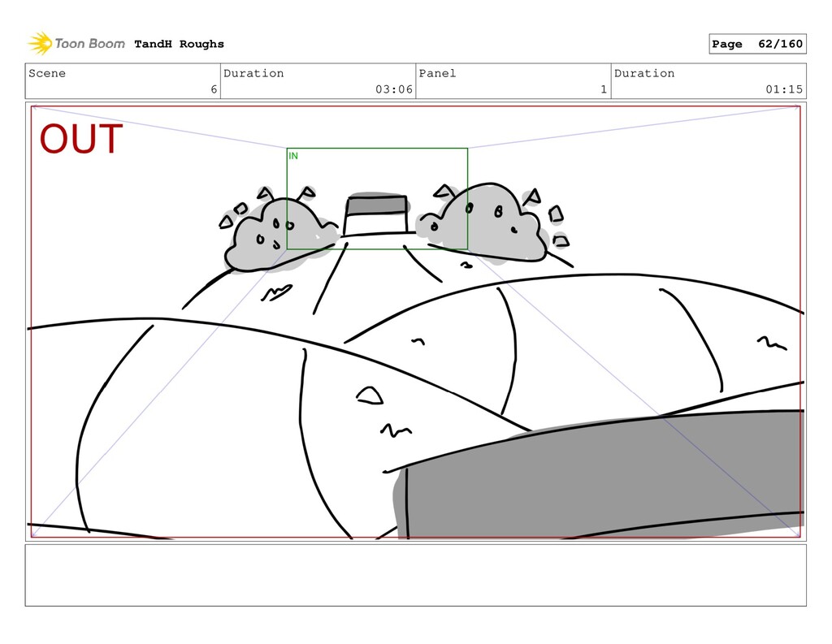This screenshot has height=644, width=832.
Task: Click the storyboard panel drawing
Action: pyautogui.click(x=415, y=322)
